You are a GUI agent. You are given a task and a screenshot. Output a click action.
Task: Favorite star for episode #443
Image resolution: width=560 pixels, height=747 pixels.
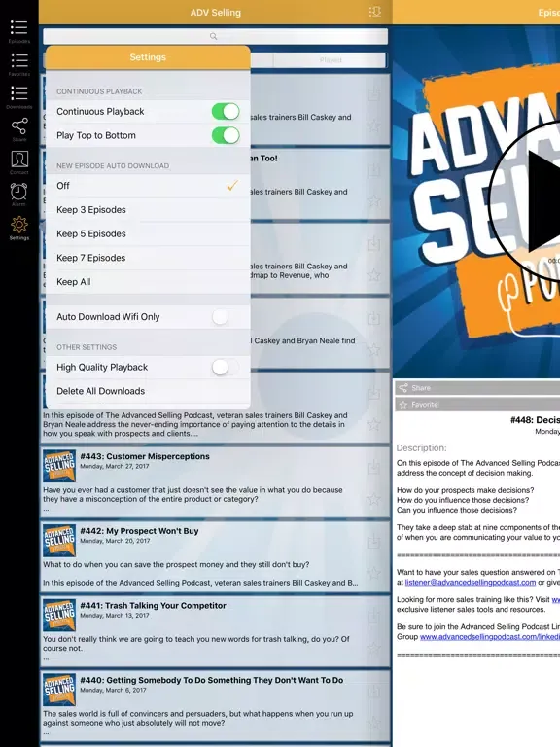pyautogui.click(x=374, y=499)
